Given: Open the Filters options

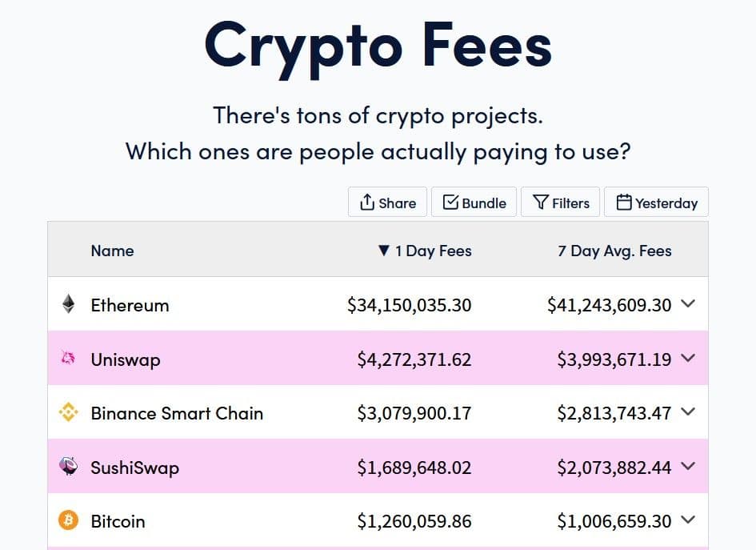Looking at the screenshot, I should pyautogui.click(x=561, y=203).
